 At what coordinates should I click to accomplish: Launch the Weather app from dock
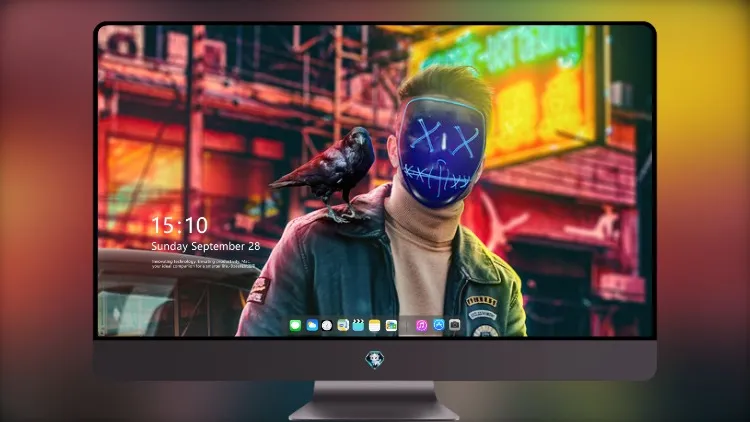point(312,326)
